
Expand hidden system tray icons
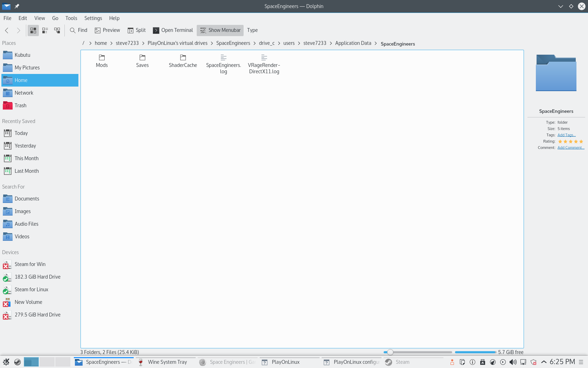click(x=544, y=362)
